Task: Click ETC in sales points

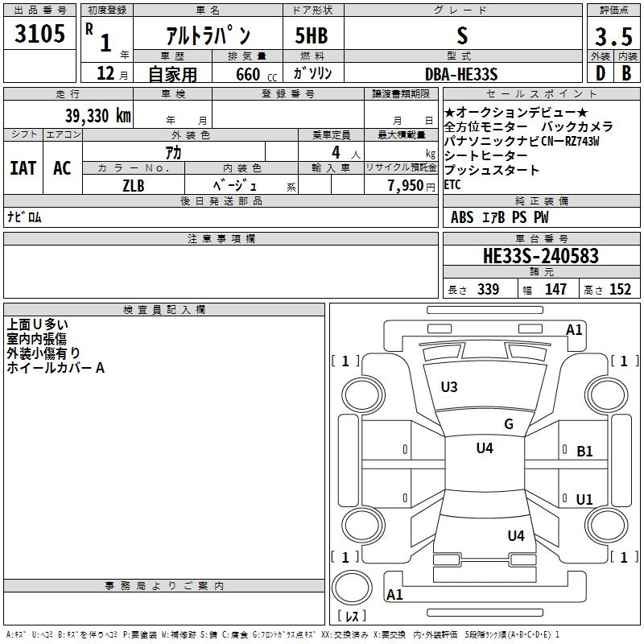Action: (x=452, y=185)
